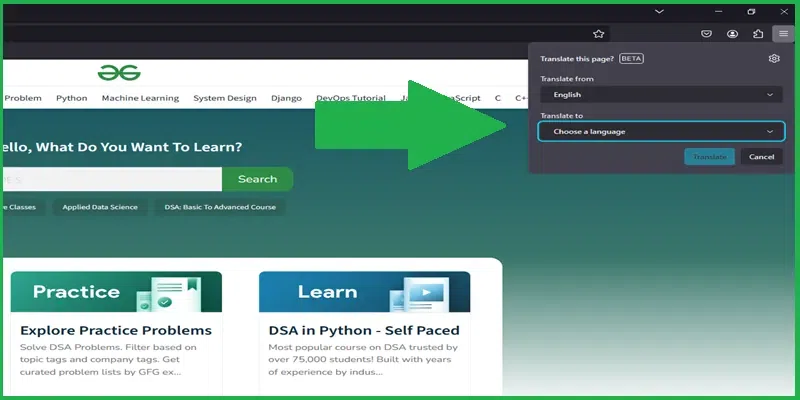The width and height of the screenshot is (800, 400).
Task: Cancel the translation panel
Action: 762,157
